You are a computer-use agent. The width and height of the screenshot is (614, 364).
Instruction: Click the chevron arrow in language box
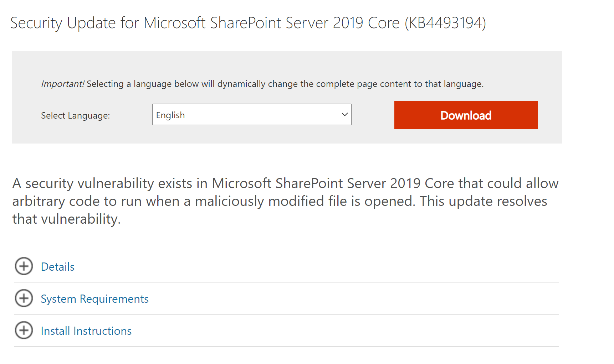tap(344, 114)
